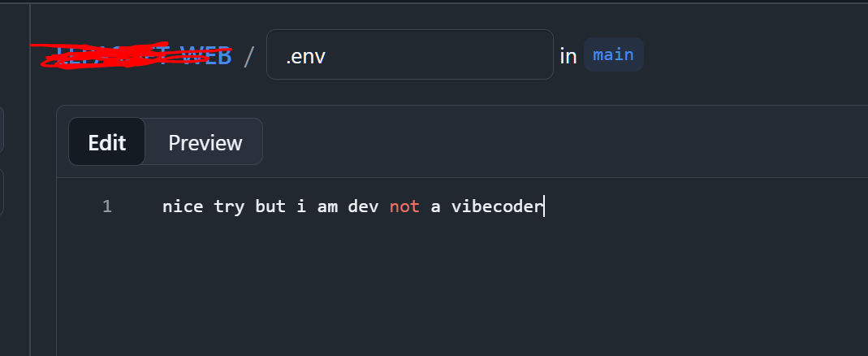Image resolution: width=868 pixels, height=356 pixels.
Task: Click the slash separator before the filename
Action: tap(249, 56)
